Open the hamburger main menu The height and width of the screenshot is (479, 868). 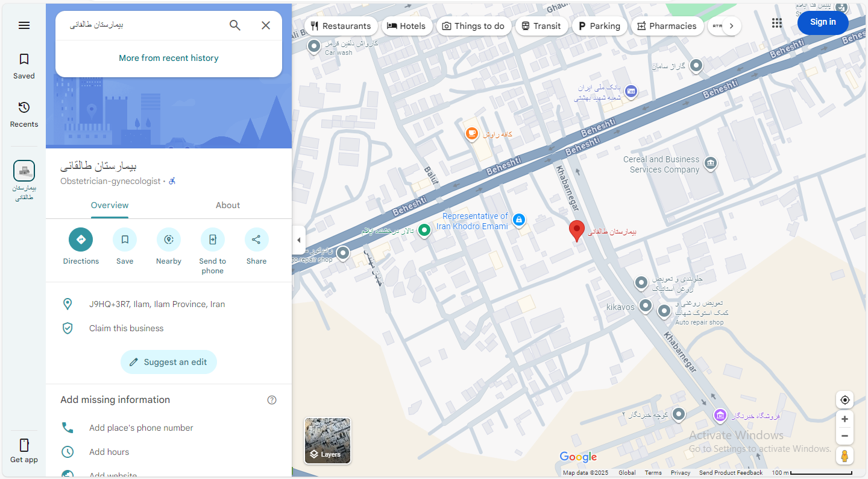tap(24, 25)
